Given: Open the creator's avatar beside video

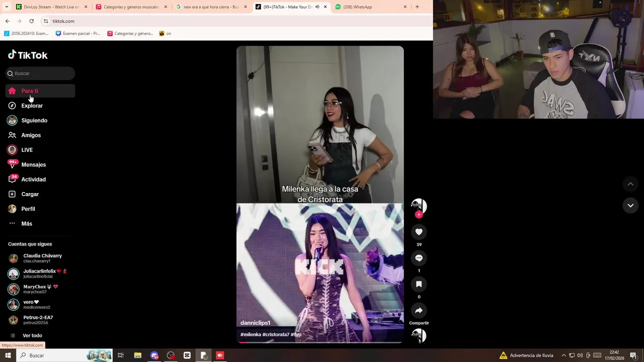Looking at the screenshot, I should [x=419, y=206].
